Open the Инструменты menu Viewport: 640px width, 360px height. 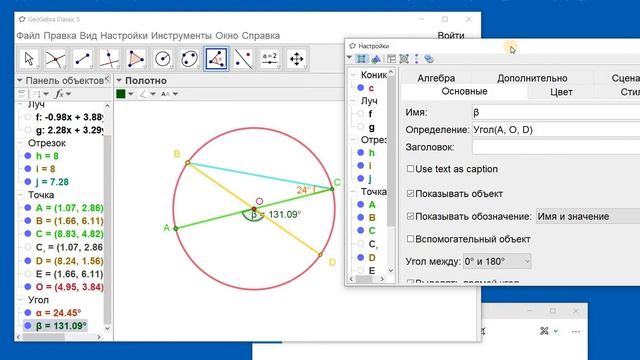tap(181, 36)
